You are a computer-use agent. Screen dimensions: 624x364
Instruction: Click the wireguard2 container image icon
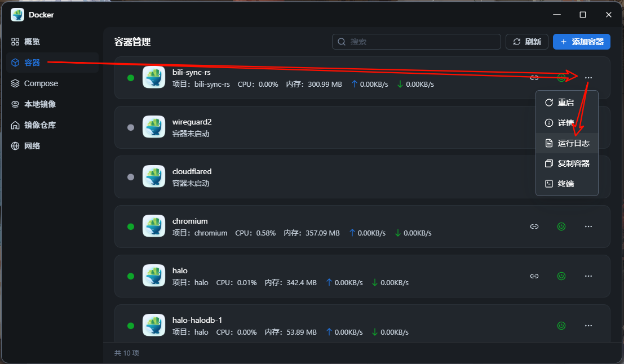pos(154,127)
